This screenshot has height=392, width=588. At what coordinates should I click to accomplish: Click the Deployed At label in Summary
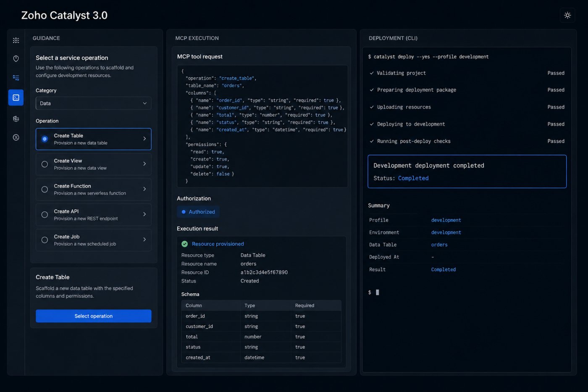coord(384,257)
